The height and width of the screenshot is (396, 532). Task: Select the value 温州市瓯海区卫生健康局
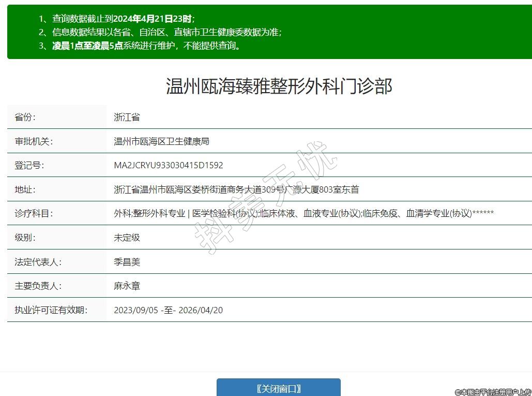161,141
